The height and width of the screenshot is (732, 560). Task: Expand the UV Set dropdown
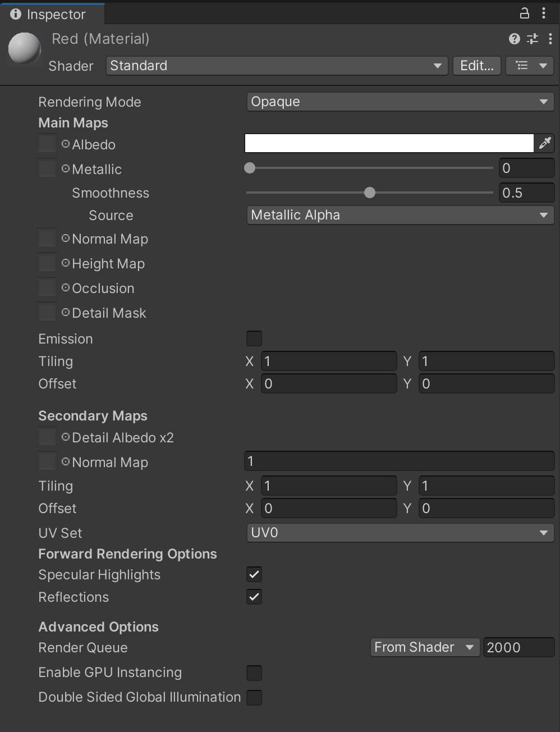coord(400,533)
